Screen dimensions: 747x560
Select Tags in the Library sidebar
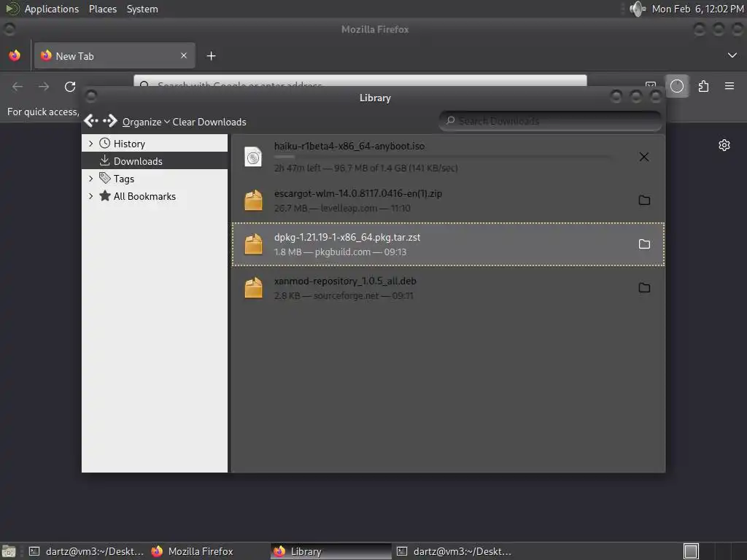coord(155,179)
